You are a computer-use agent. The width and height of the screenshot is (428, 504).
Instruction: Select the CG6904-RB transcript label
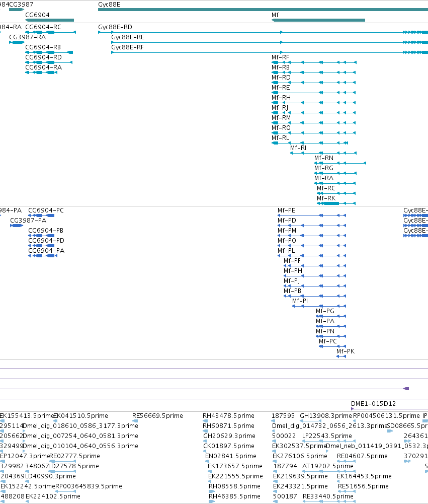click(43, 47)
